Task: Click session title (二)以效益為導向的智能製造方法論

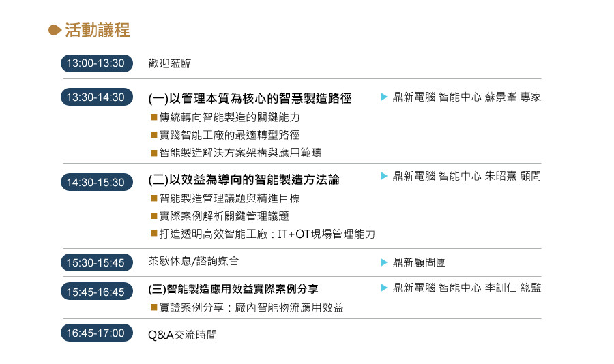Action: click(x=244, y=180)
